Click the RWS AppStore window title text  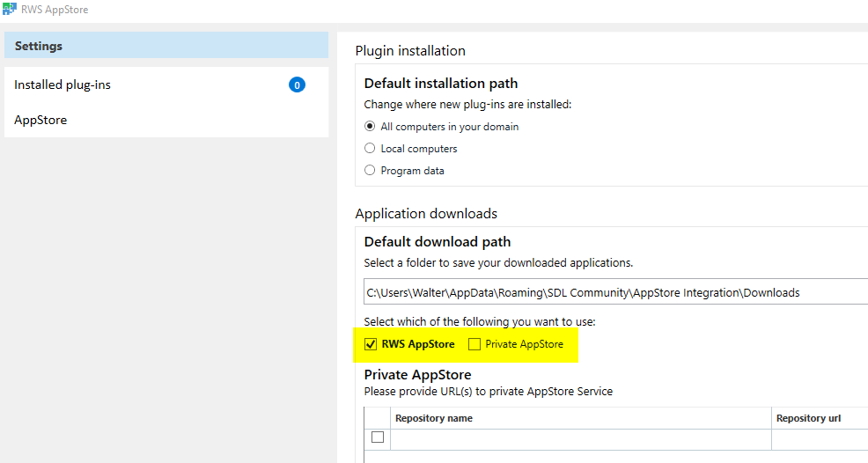[x=55, y=10]
